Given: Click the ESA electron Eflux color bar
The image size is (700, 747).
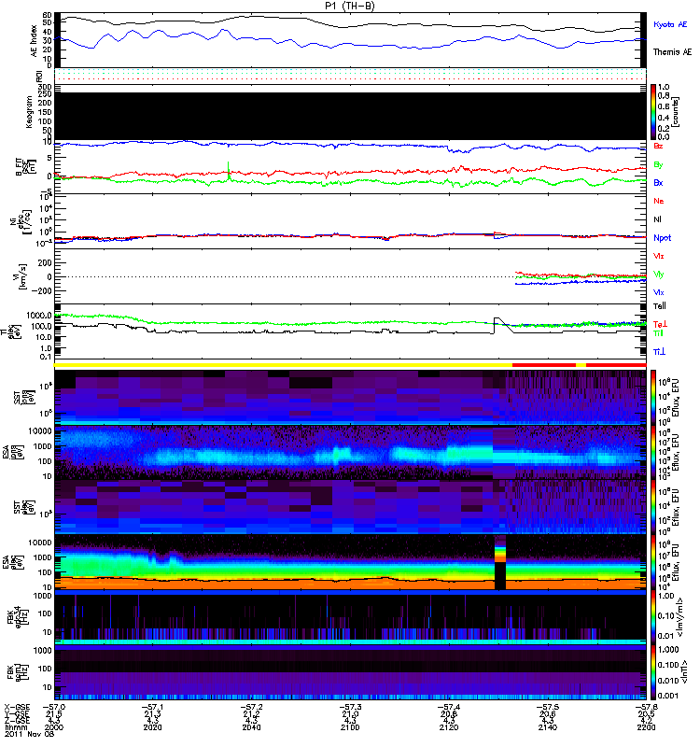Looking at the screenshot, I should tap(653, 562).
